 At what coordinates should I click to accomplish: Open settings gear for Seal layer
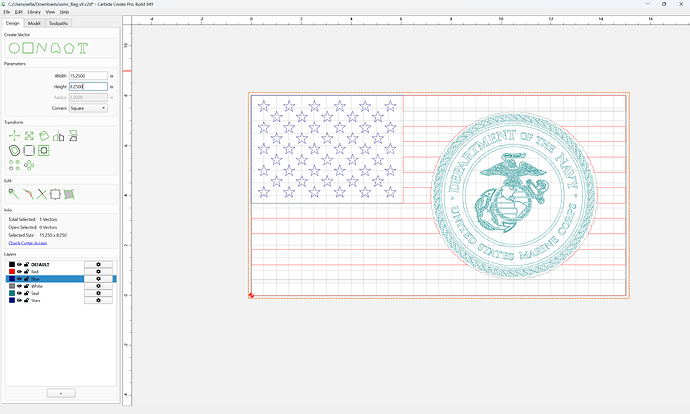98,293
